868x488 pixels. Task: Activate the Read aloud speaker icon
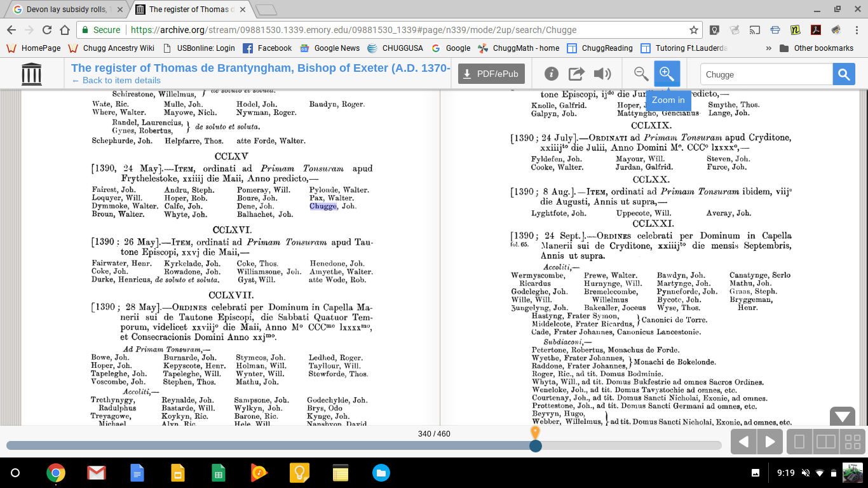(x=602, y=74)
